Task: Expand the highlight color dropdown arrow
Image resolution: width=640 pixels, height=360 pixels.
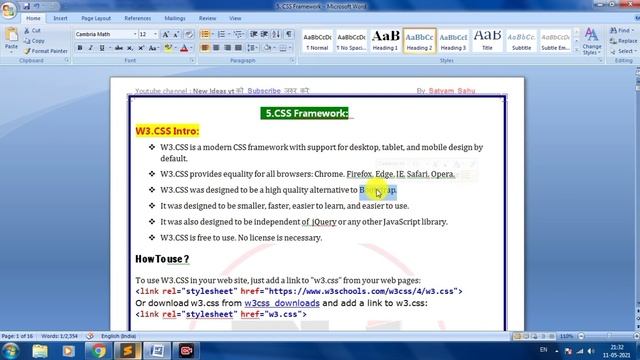Action: pos(175,48)
